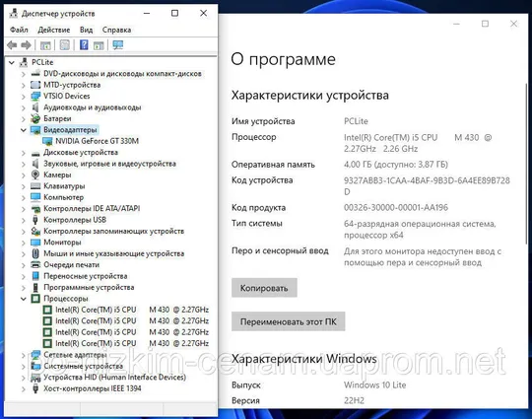Image resolution: width=532 pixels, height=419 pixels.
Task: Click the Settings window vertical scrollbar
Action: [x=526, y=163]
